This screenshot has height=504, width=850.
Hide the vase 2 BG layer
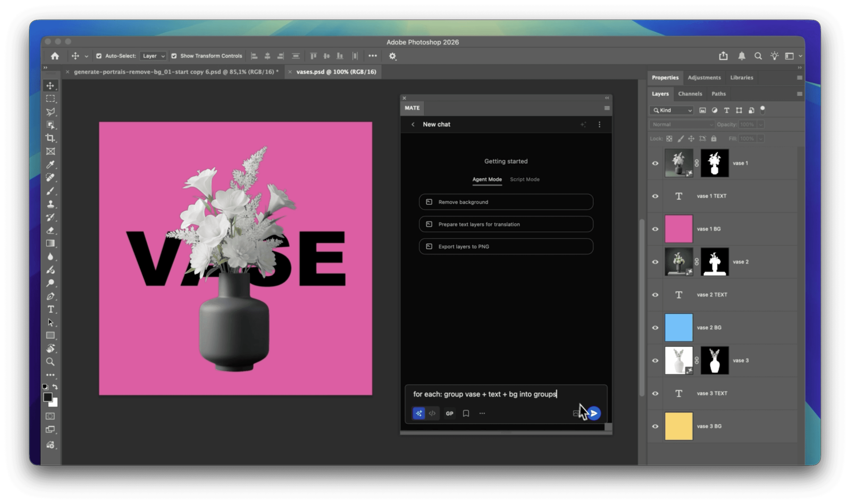click(x=656, y=327)
